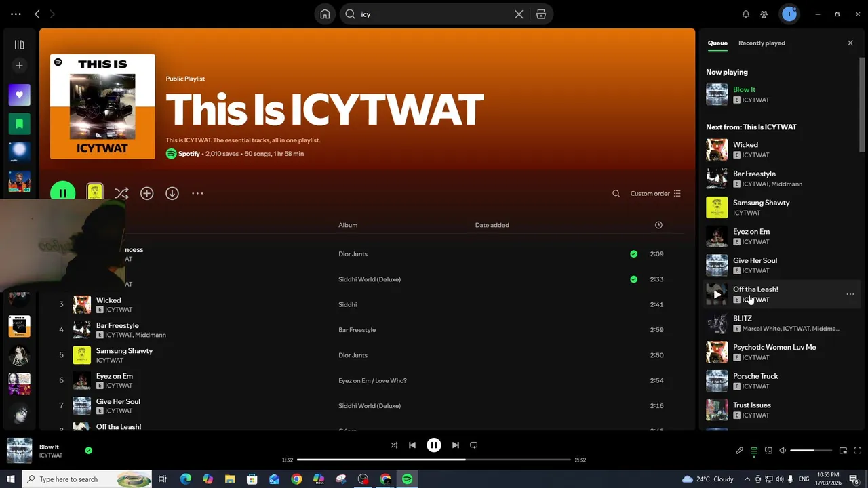Clear the search field text
Screen dimensions: 868x488
pyautogui.click(x=519, y=14)
